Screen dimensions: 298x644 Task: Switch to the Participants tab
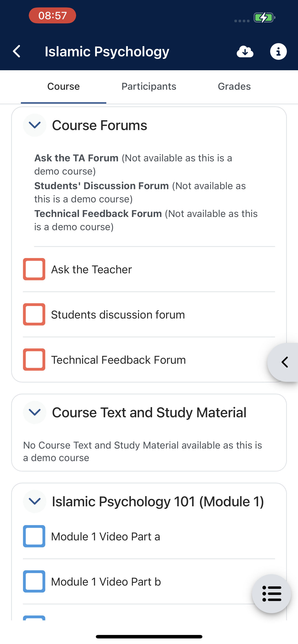coord(149,86)
